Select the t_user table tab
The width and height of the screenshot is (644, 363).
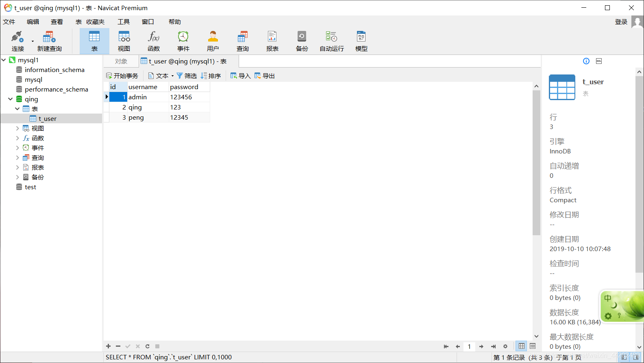(x=189, y=61)
